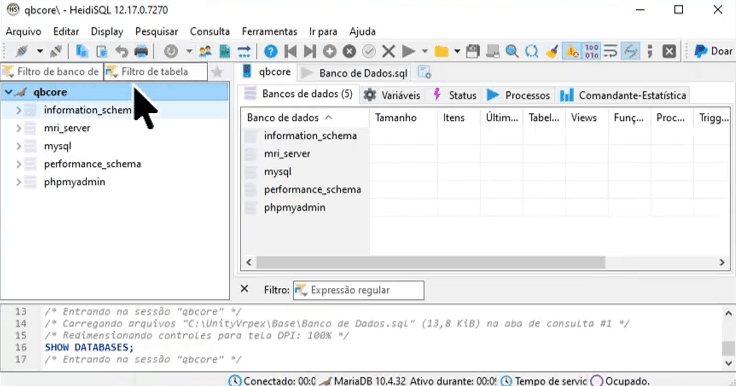Switch to the Comandante-Estatística tab
736x386 pixels.
(622, 95)
